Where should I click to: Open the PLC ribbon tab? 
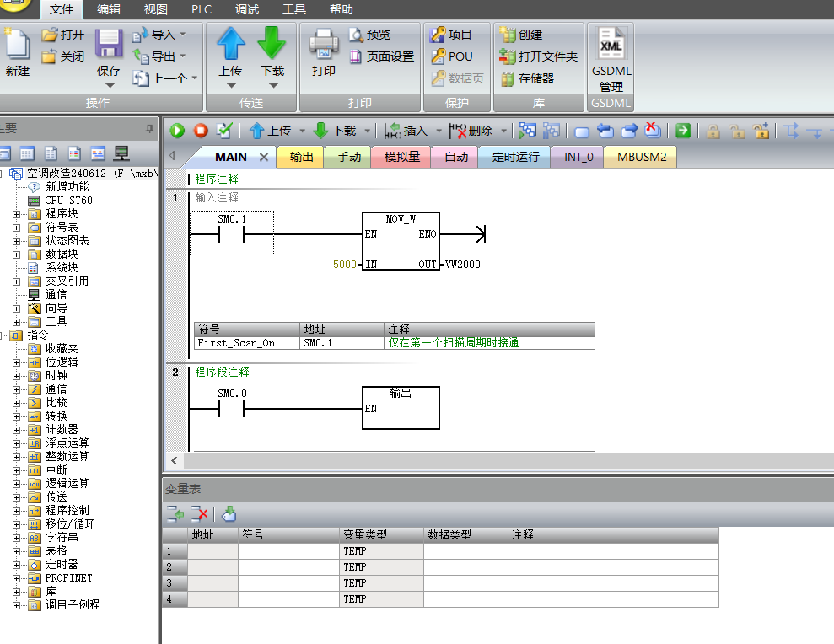(202, 9)
